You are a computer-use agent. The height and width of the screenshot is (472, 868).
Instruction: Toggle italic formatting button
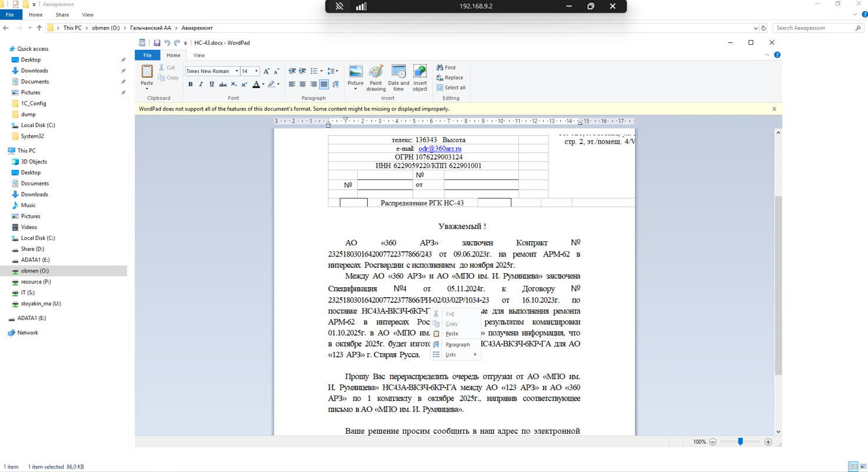coord(201,85)
